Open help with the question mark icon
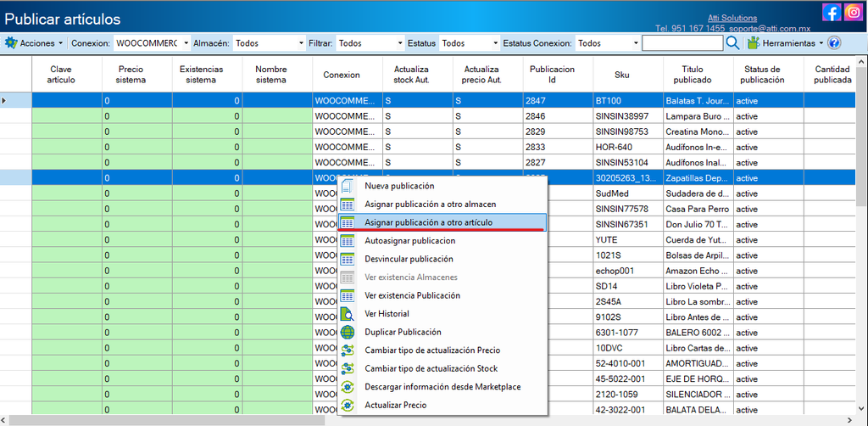 coord(835,42)
